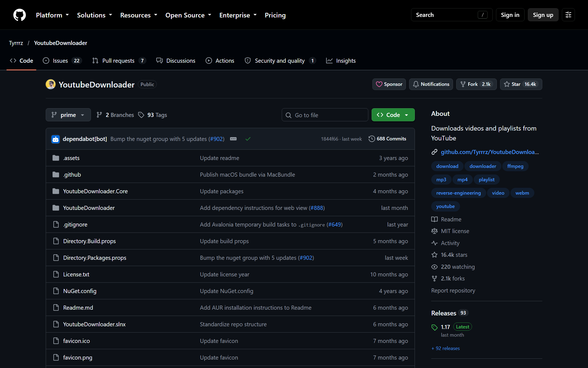Switch to the Issues tab
The width and height of the screenshot is (588, 368).
click(x=62, y=61)
